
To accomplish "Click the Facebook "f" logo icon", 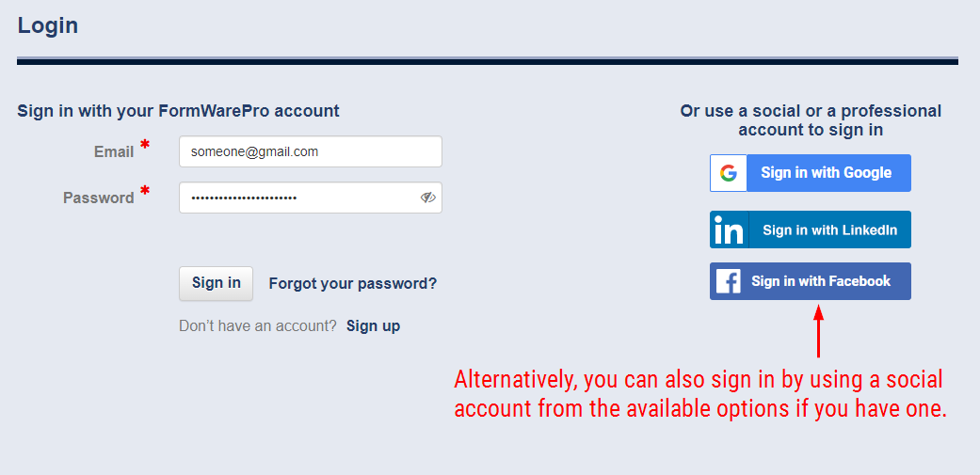I will tap(728, 281).
